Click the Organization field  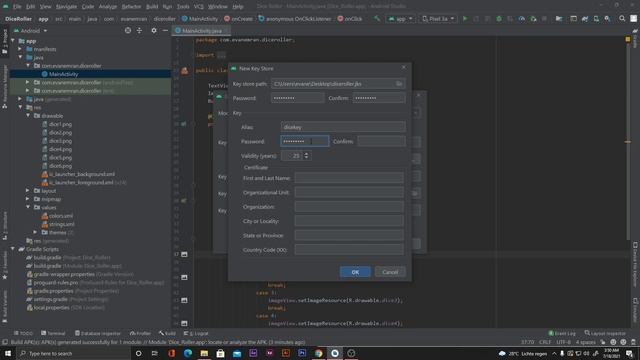pyautogui.click(x=349, y=207)
